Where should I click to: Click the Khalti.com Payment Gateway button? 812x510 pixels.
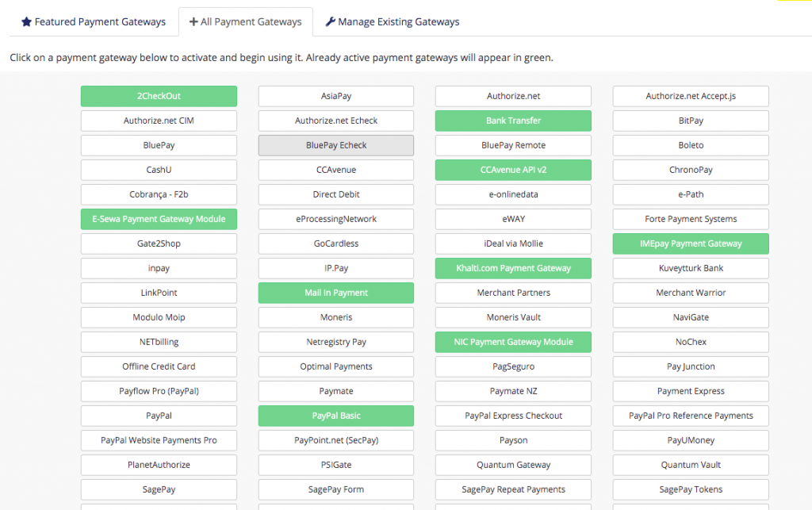513,268
